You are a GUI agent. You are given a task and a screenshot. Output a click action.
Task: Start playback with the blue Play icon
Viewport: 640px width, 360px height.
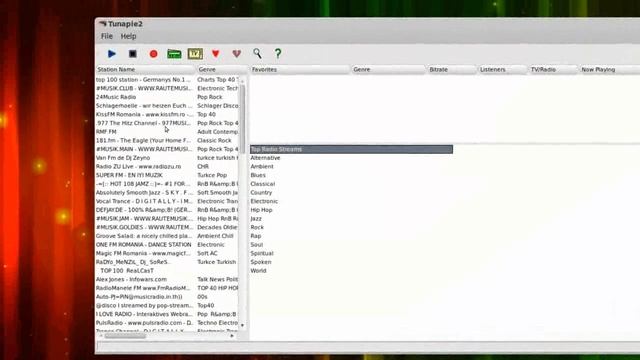pos(111,53)
